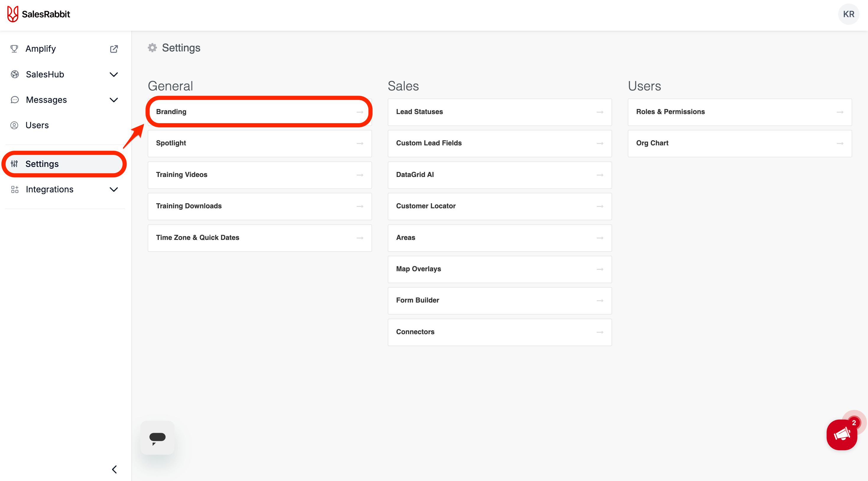This screenshot has width=868, height=481.
Task: Open the chat widget bubble
Action: click(157, 438)
